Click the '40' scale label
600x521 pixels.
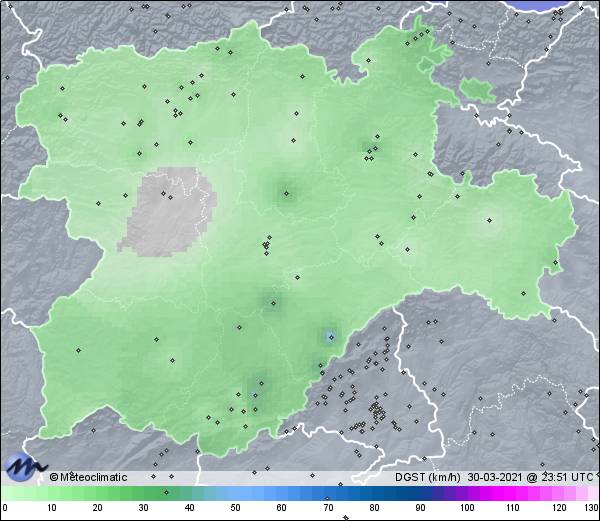189,508
